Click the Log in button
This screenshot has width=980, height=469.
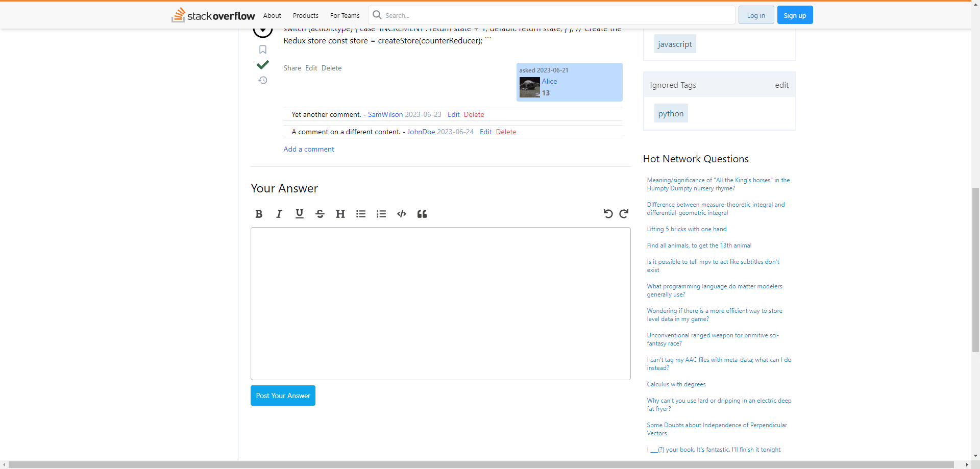pos(756,15)
